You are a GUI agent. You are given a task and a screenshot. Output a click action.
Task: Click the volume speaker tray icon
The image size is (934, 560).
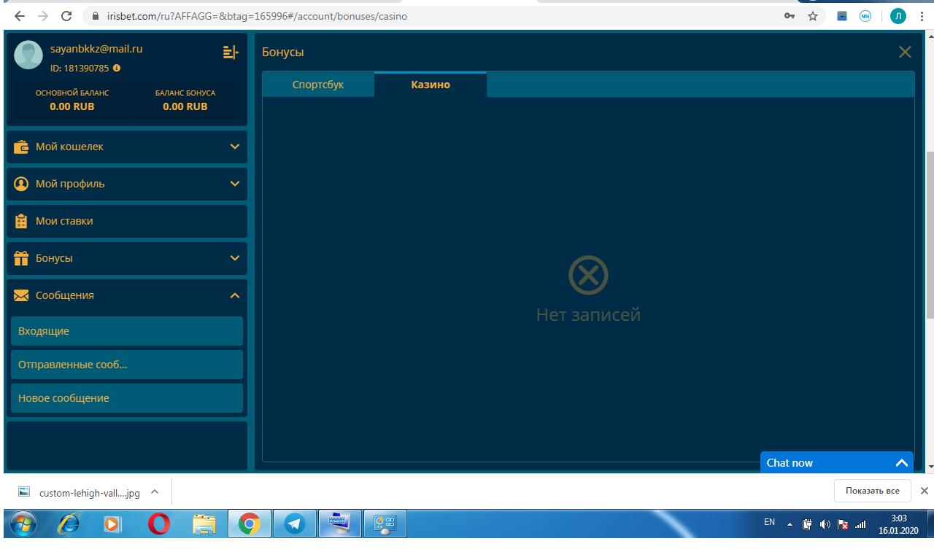[x=825, y=524]
